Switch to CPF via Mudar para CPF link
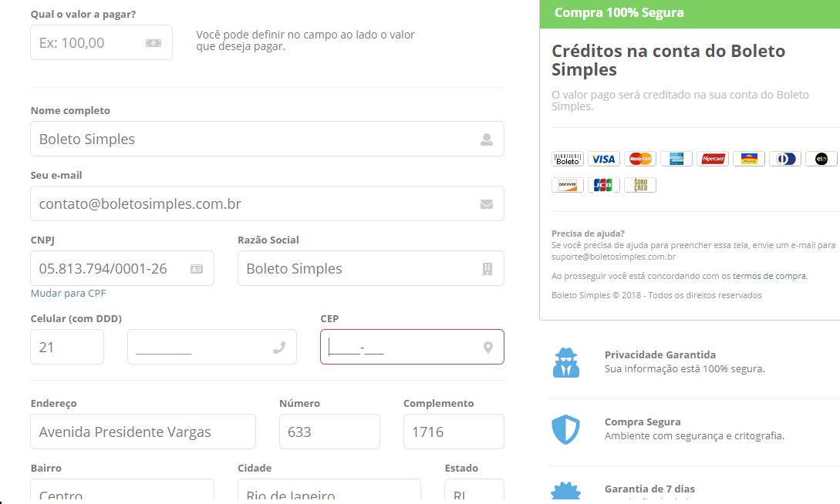This screenshot has width=840, height=504. 68,293
